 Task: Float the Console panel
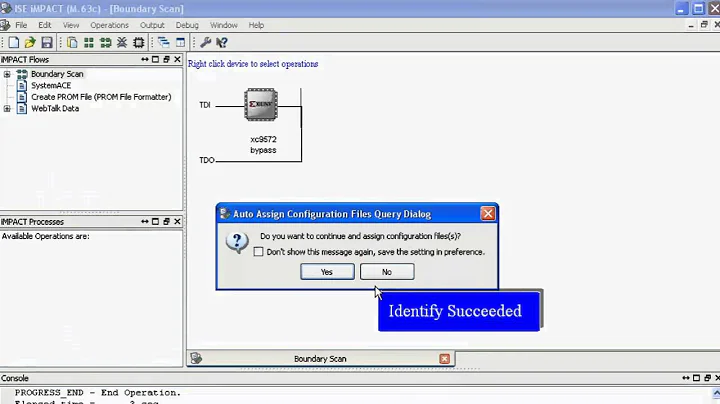pos(707,378)
